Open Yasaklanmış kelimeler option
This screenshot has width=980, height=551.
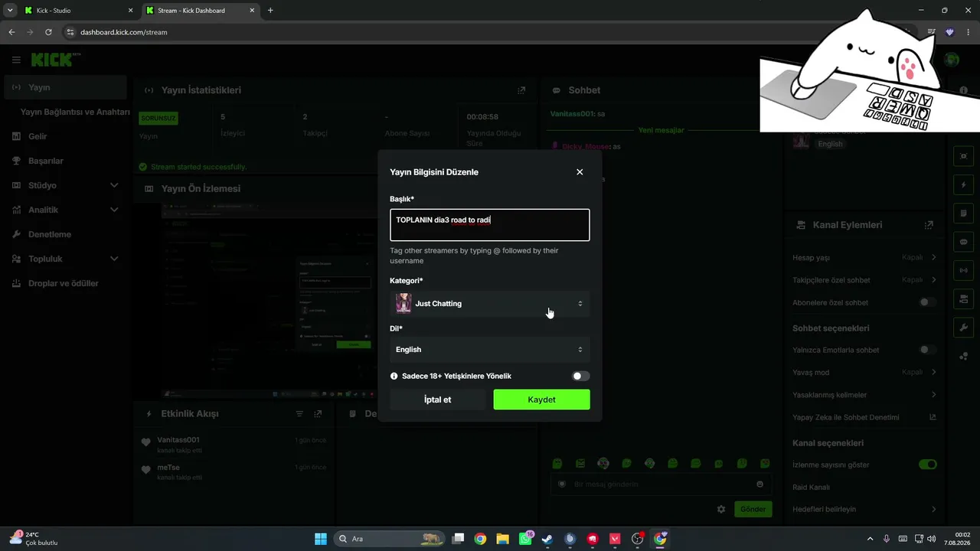pos(864,395)
